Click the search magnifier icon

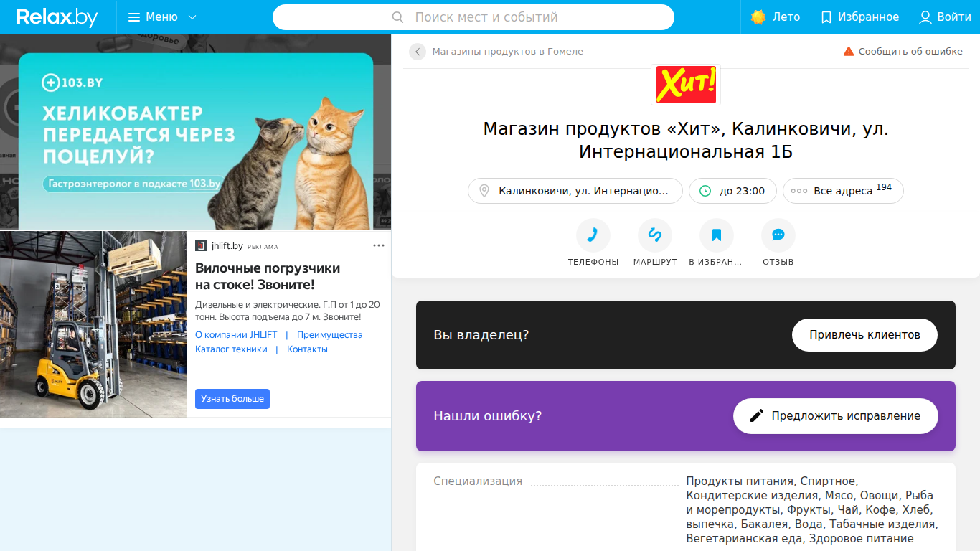[x=398, y=17]
